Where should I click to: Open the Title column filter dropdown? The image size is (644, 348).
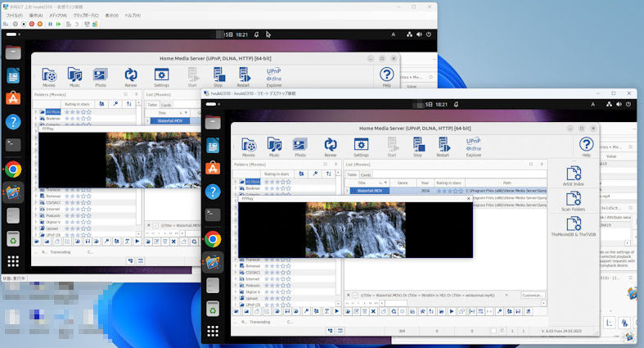click(x=385, y=183)
